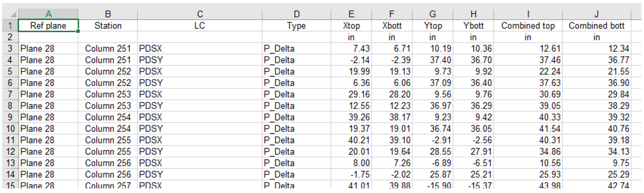
Task: Click the fill handle of cell A1
Action: 78,31
